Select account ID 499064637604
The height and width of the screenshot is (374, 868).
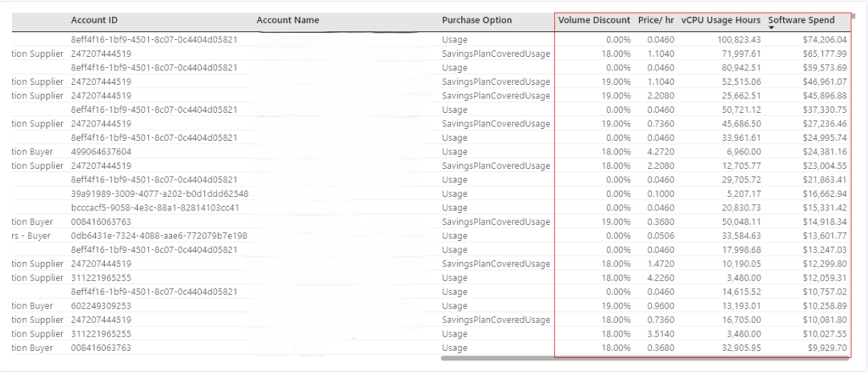[x=101, y=152]
